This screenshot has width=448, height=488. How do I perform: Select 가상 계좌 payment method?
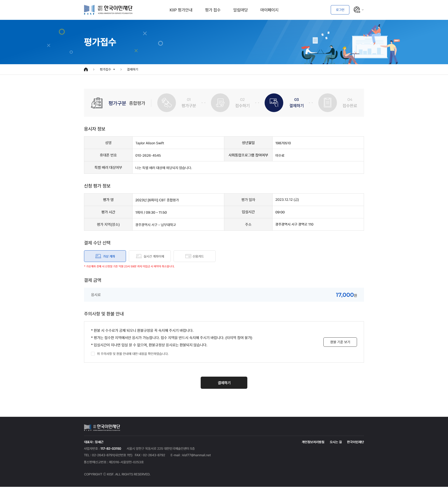105,256
